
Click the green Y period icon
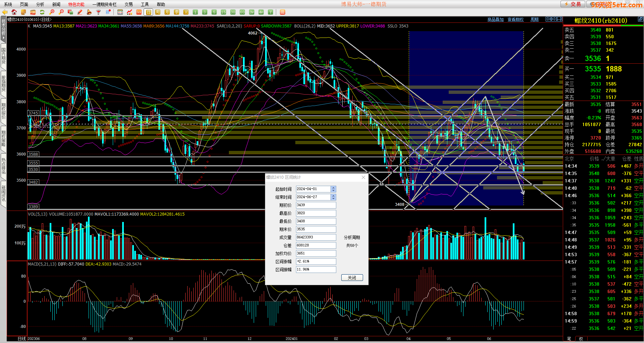(x=270, y=12)
